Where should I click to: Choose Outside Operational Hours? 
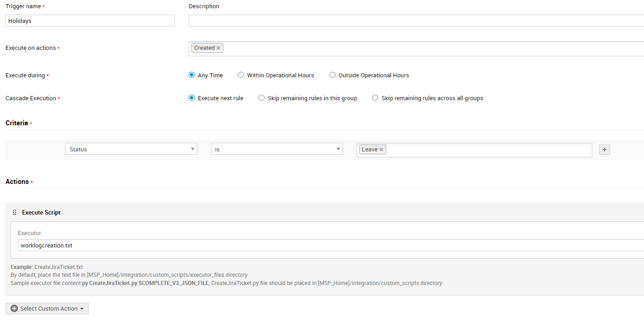point(332,75)
